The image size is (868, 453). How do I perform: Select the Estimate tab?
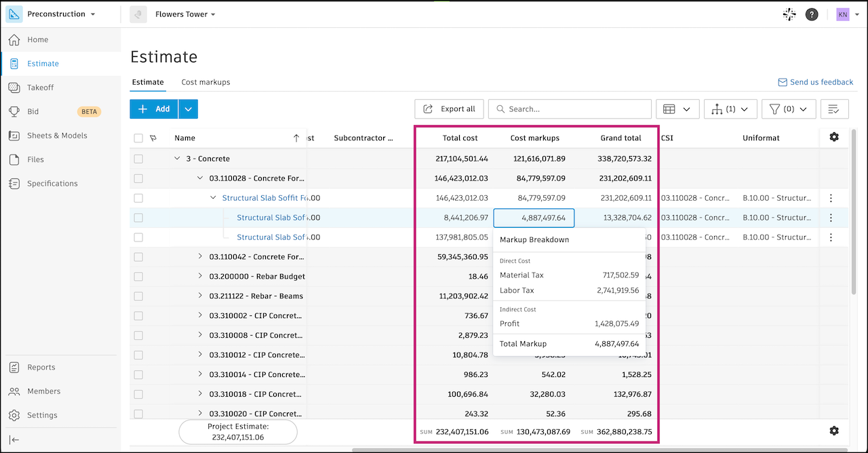148,82
